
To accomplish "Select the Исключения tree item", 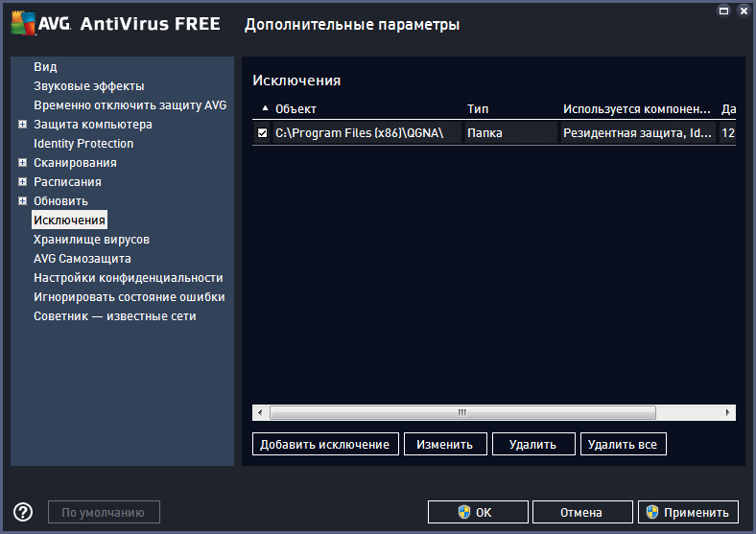I will point(69,220).
